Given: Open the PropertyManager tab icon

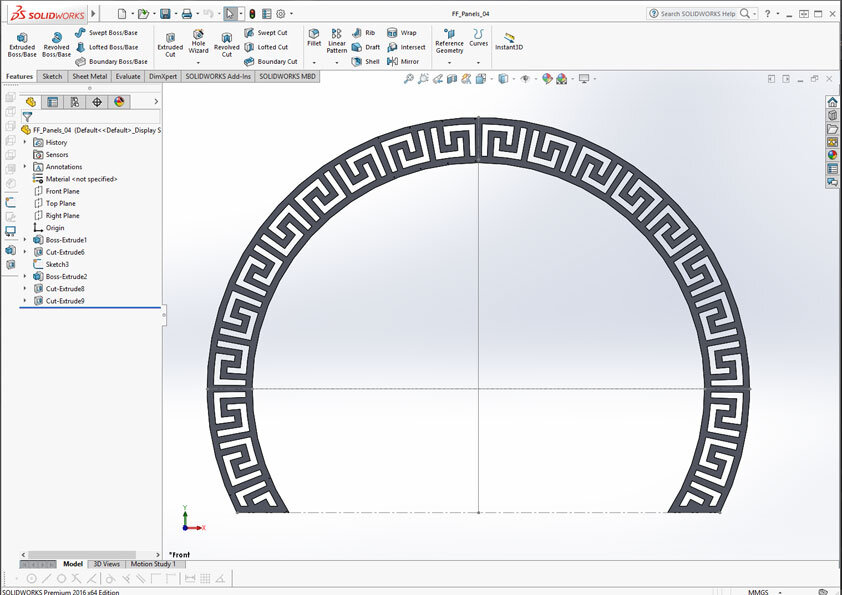Looking at the screenshot, I should pyautogui.click(x=53, y=102).
